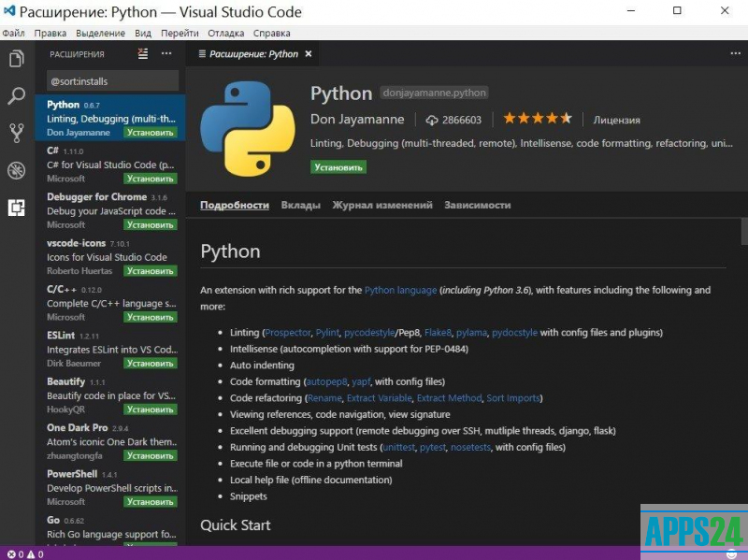
Task: Open the 'Лицензия' link
Action: coord(616,120)
